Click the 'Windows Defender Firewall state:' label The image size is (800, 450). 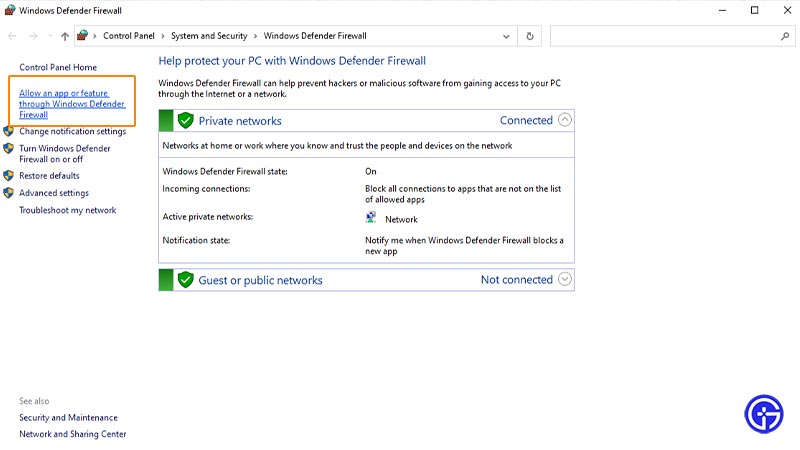point(225,171)
